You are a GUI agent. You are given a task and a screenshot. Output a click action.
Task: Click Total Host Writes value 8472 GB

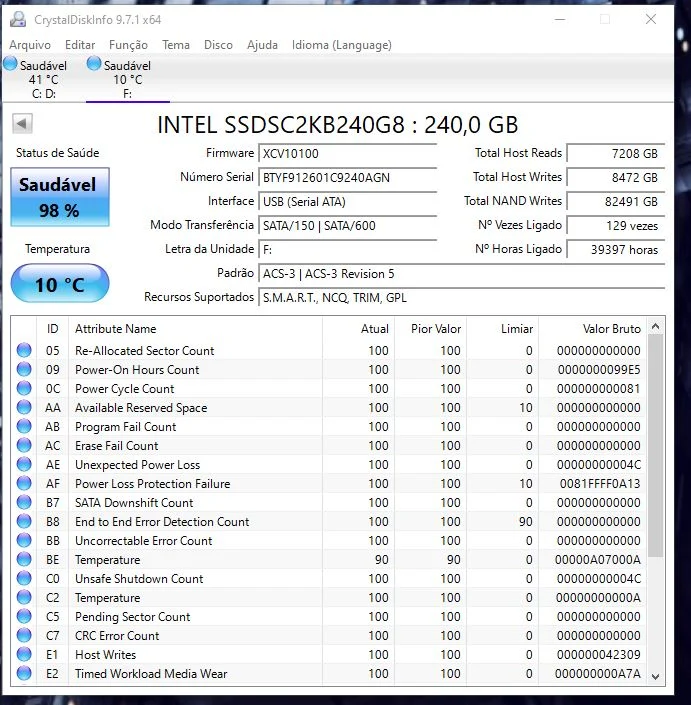[x=616, y=178]
